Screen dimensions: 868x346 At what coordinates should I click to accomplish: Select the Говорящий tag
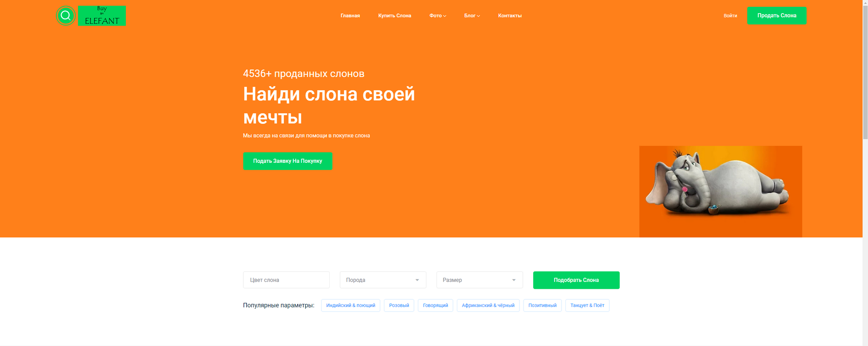435,305
